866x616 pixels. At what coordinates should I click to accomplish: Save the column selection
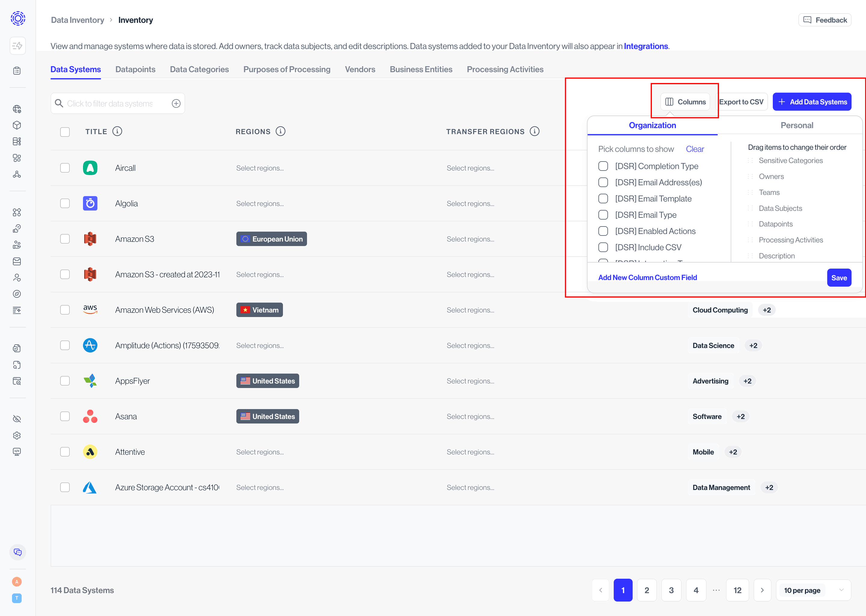pos(840,278)
